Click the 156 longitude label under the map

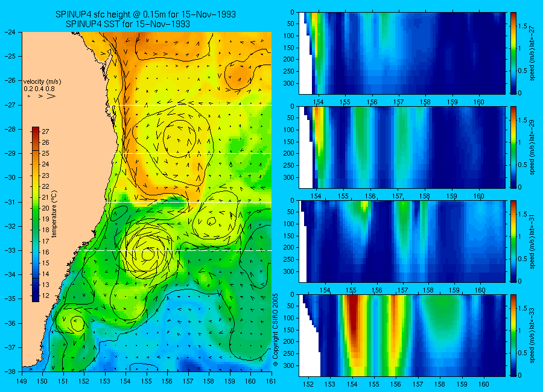tap(167, 381)
